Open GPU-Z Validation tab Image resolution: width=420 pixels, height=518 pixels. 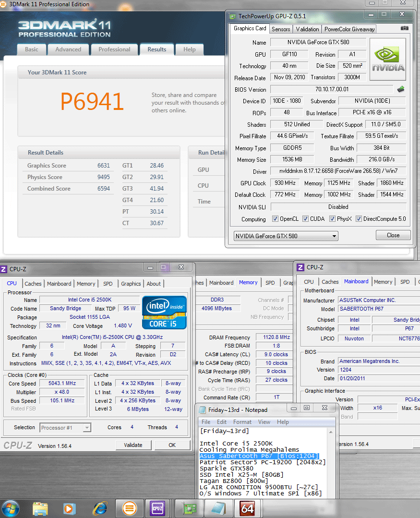pos(307,29)
